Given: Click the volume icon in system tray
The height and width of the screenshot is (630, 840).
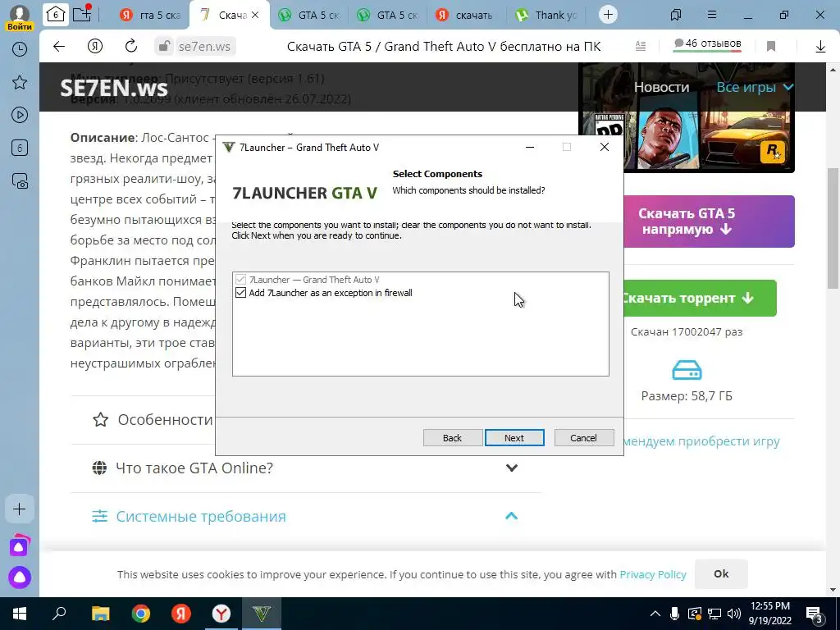Looking at the screenshot, I should [734, 614].
